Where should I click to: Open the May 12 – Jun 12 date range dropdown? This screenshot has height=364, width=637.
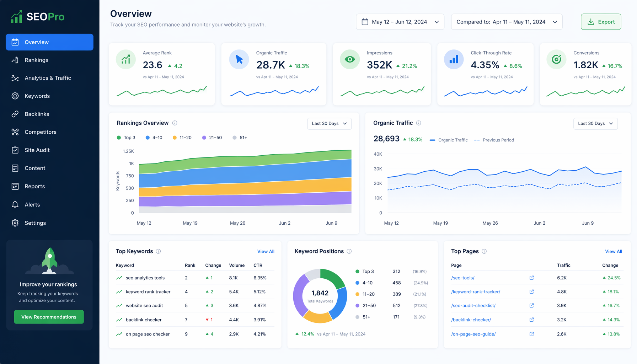[x=400, y=22]
